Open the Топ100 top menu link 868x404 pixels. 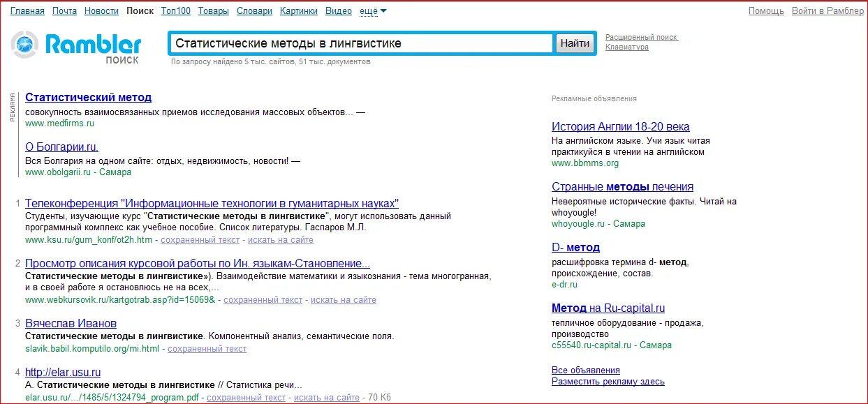coord(176,11)
